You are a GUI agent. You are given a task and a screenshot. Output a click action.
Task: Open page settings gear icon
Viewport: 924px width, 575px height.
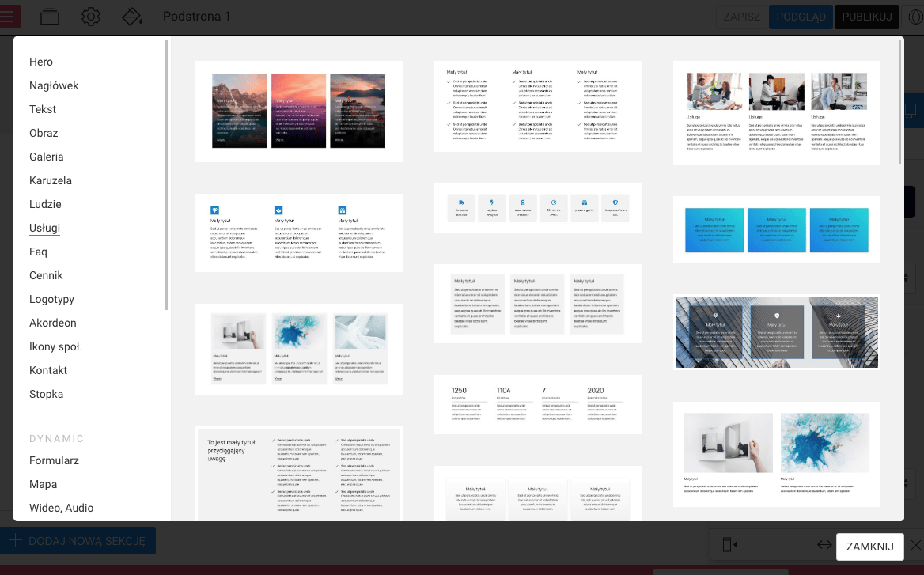click(91, 17)
